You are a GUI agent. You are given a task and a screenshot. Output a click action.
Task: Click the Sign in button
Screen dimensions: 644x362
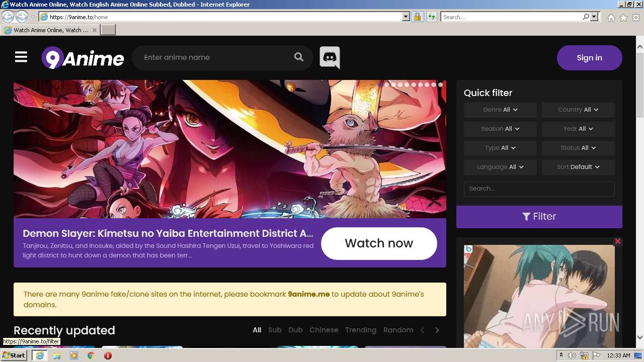coord(590,58)
